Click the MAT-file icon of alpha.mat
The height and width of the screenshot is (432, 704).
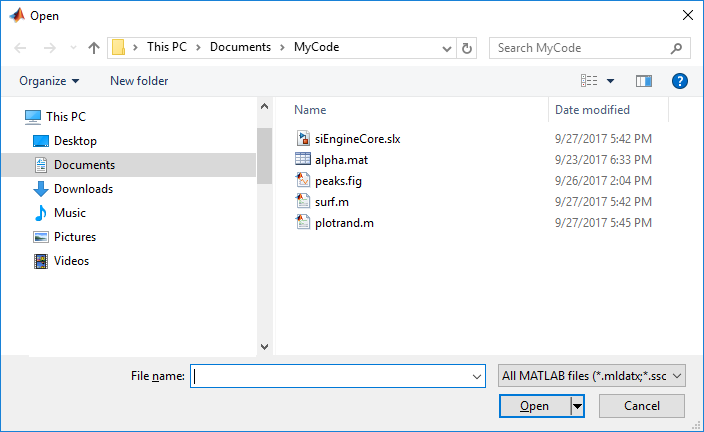point(303,159)
